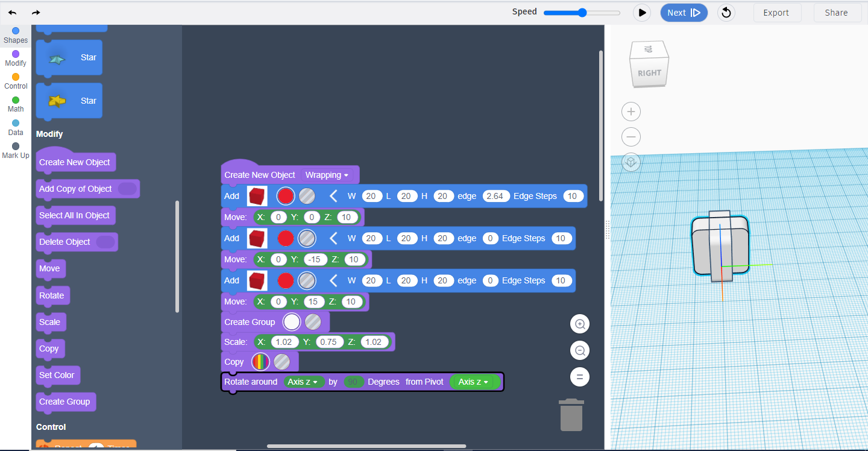Click the undo arrow icon
The height and width of the screenshot is (451, 868).
tap(12, 13)
